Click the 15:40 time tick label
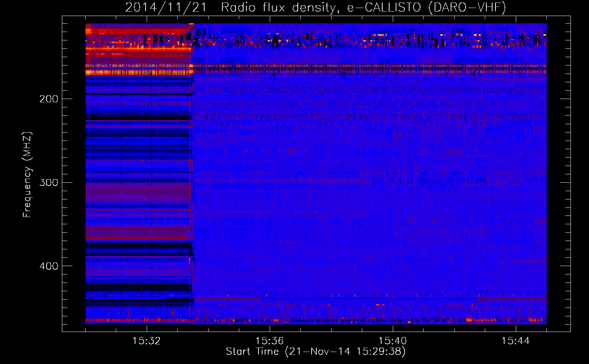Viewport: 589px width, 364px height. (392, 341)
